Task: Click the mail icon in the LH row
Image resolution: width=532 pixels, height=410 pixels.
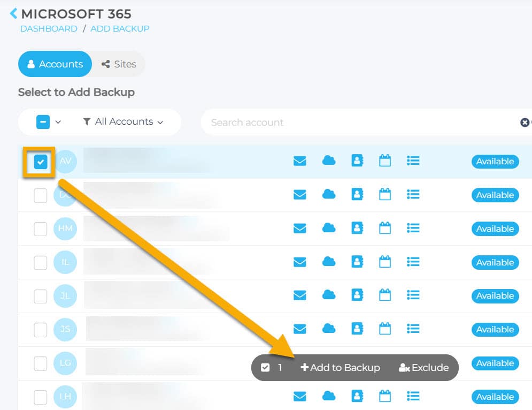Action: pos(299,397)
